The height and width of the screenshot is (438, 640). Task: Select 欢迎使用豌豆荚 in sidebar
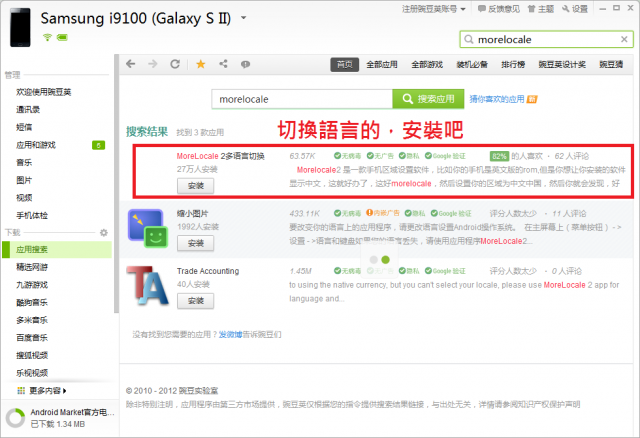tap(44, 92)
